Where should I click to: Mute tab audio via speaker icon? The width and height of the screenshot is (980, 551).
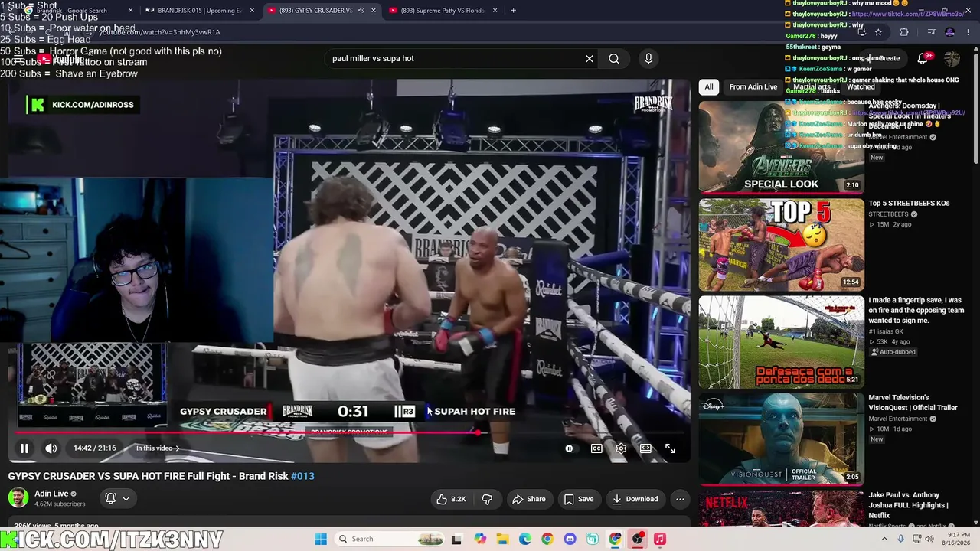pos(361,11)
